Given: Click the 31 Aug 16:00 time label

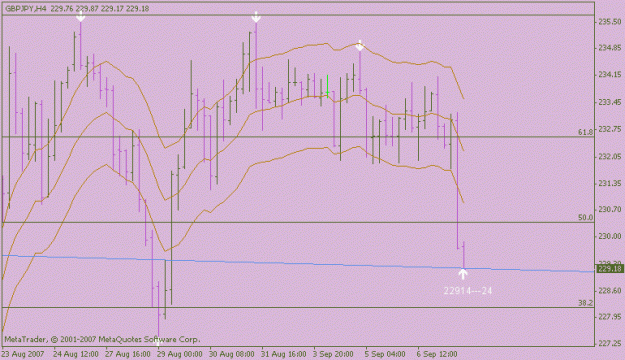Looking at the screenshot, I should 284,354.
